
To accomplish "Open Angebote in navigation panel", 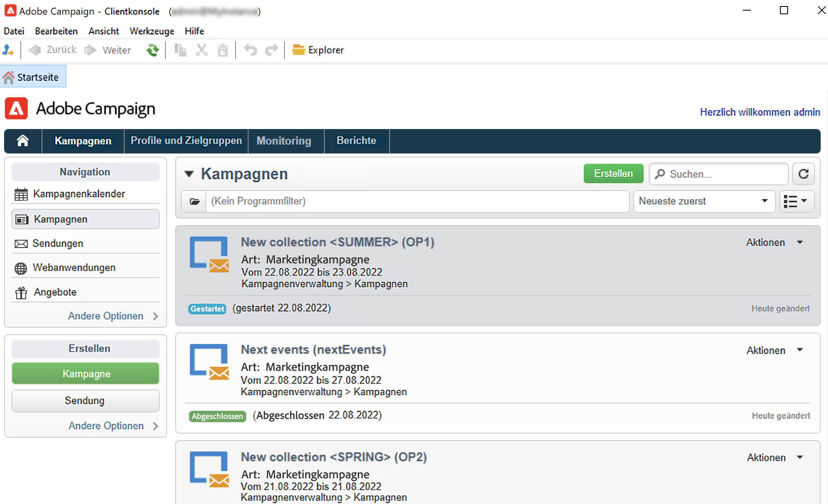I will pyautogui.click(x=55, y=292).
